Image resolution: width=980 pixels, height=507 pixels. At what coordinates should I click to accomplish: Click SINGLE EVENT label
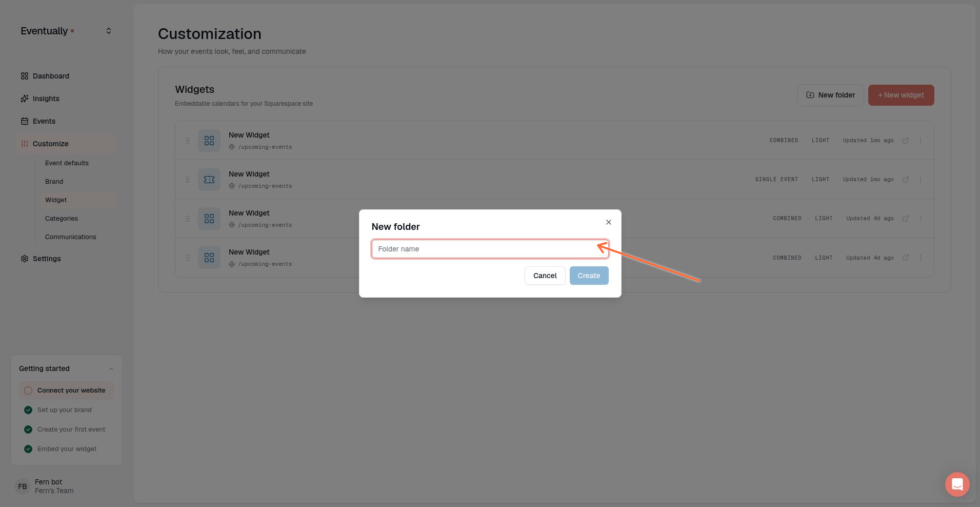tap(776, 180)
